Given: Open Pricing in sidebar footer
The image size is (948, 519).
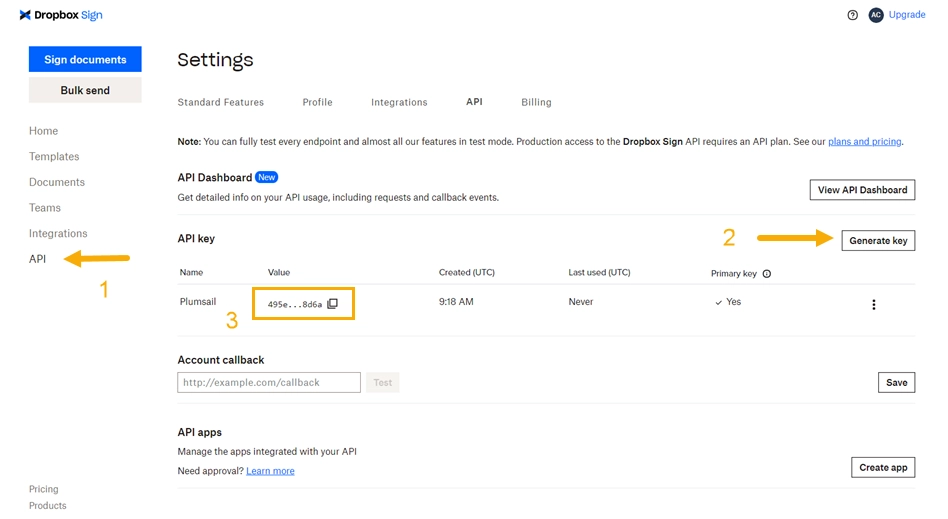Looking at the screenshot, I should (x=44, y=489).
